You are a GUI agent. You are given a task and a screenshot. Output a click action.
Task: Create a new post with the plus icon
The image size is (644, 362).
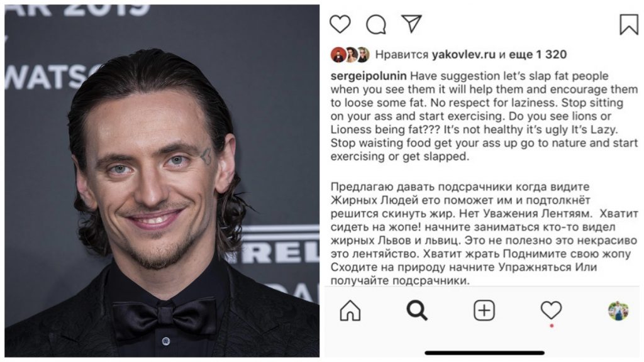coord(484,310)
